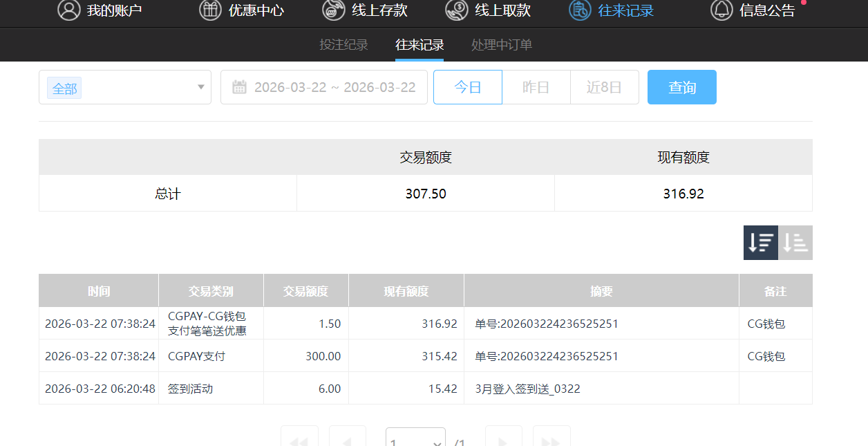The height and width of the screenshot is (446, 868).
Task: Click the next page arrow control
Action: click(x=504, y=437)
